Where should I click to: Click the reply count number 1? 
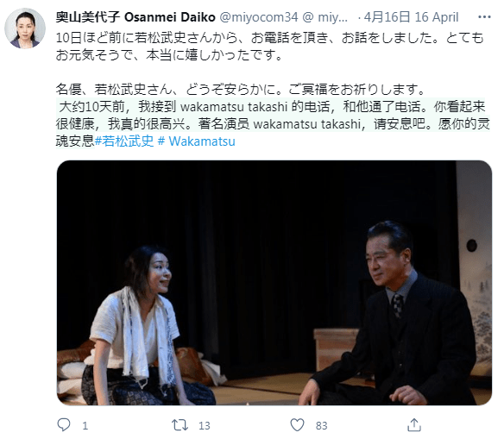tap(85, 425)
